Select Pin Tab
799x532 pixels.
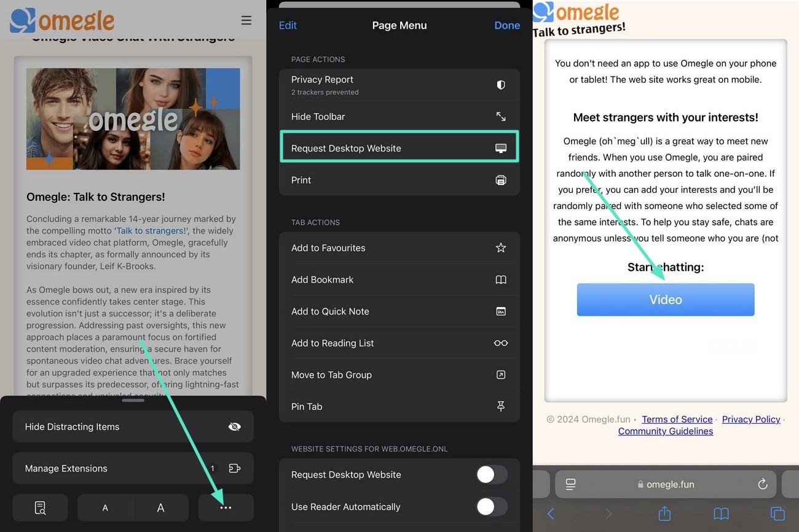click(399, 406)
